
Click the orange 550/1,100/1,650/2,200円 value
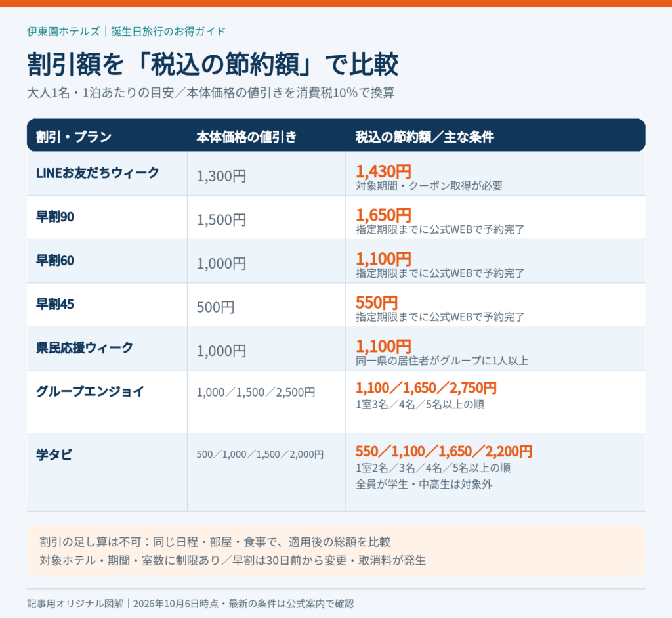(x=444, y=452)
